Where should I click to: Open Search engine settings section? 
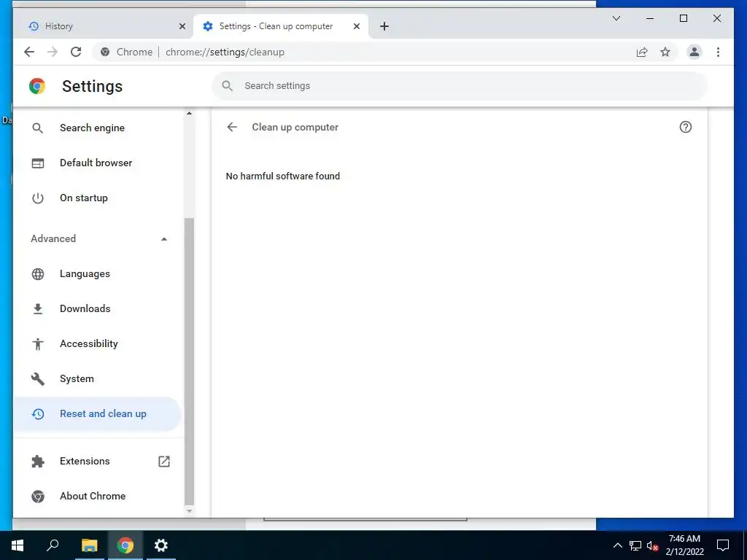(x=97, y=128)
